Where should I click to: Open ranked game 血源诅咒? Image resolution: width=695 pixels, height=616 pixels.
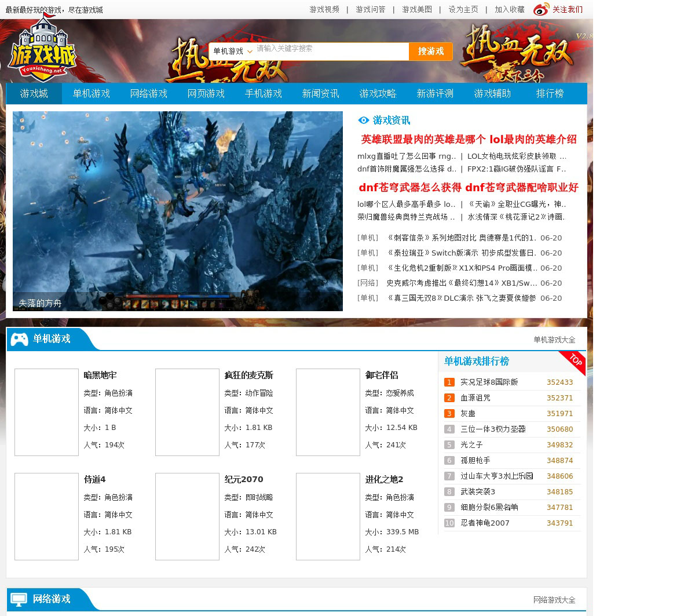click(x=475, y=398)
